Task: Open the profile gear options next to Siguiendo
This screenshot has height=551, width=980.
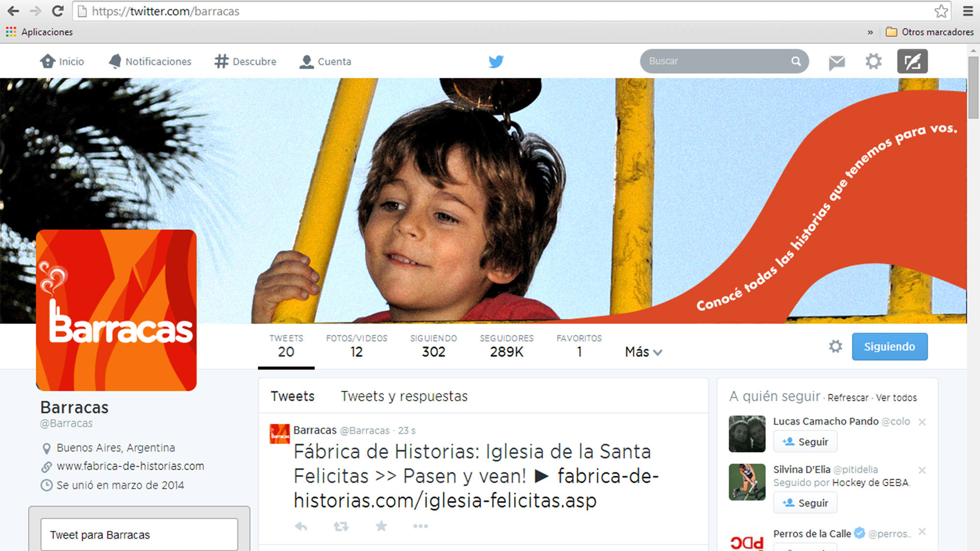Action: 835,347
